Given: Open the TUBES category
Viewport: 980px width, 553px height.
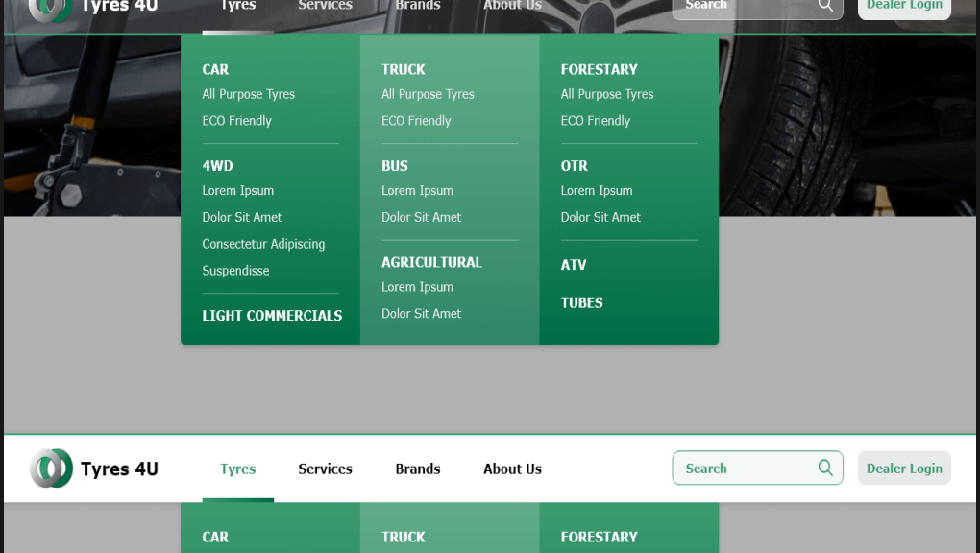Looking at the screenshot, I should 581,303.
